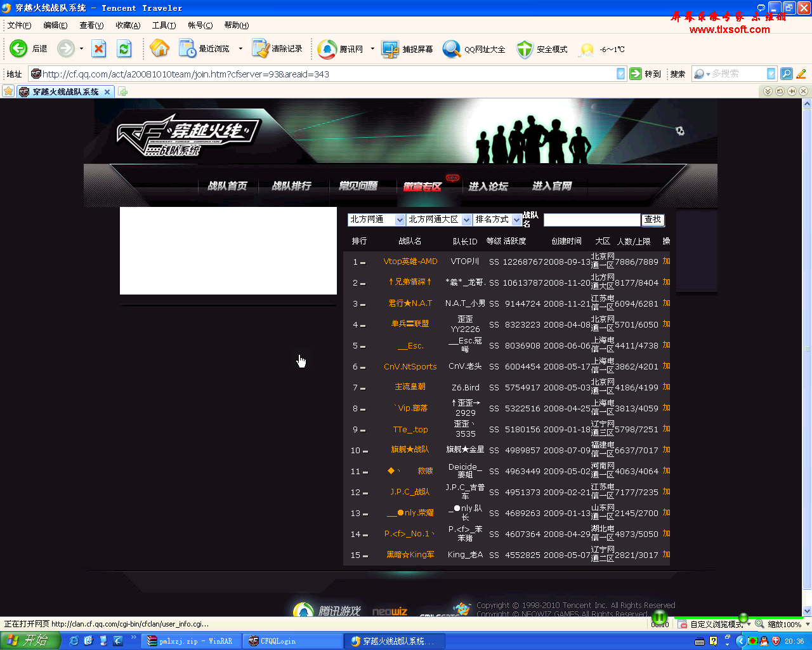This screenshot has width=812, height=650.
Task: Open the home page house icon
Action: (x=159, y=48)
